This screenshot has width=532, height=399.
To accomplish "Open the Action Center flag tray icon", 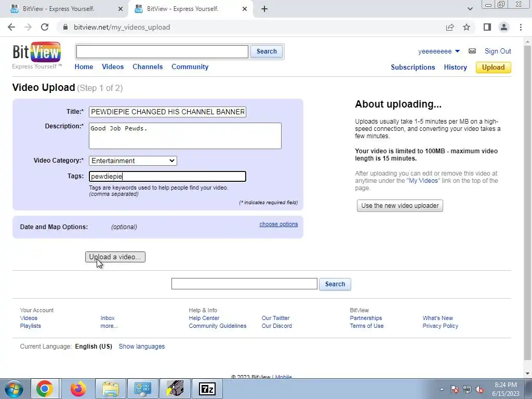I will coord(454,390).
